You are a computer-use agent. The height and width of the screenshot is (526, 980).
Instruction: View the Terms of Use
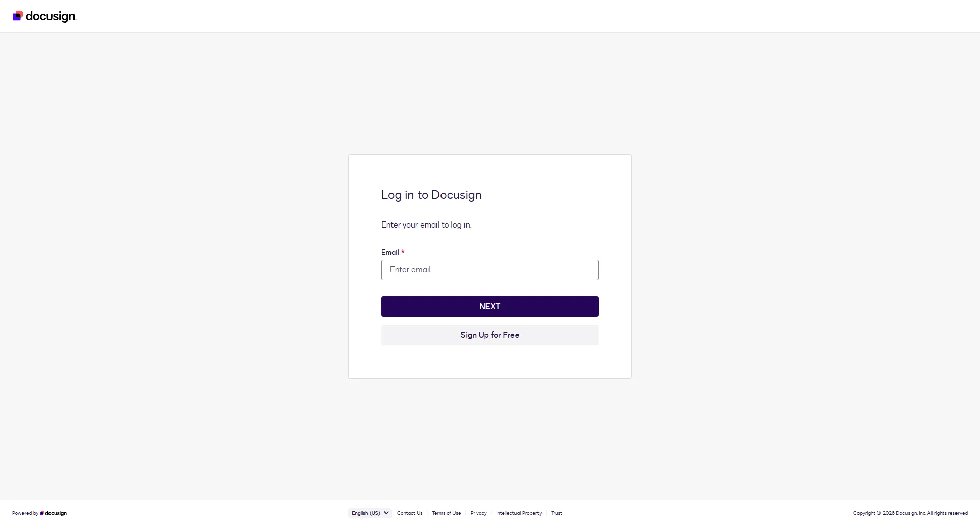click(x=446, y=513)
